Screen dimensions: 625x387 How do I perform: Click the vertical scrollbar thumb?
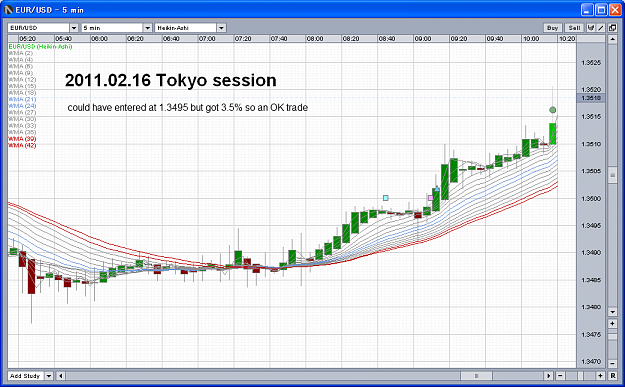click(x=613, y=175)
